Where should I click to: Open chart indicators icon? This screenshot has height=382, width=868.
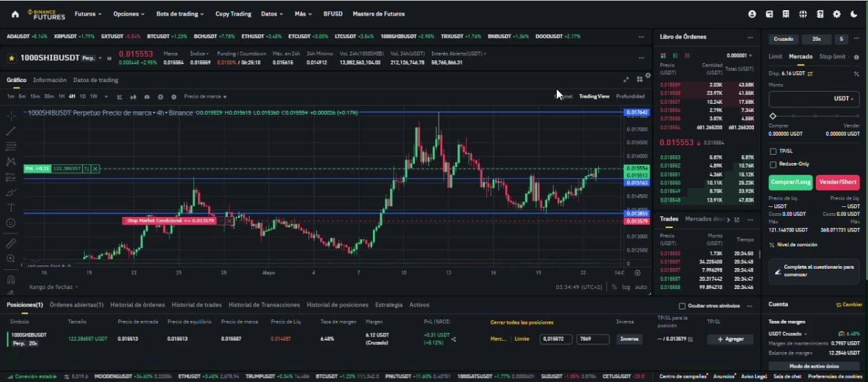(x=120, y=97)
